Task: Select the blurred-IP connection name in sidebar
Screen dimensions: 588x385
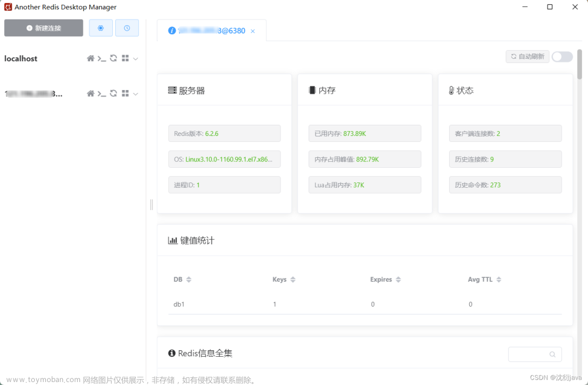Action: [34, 94]
